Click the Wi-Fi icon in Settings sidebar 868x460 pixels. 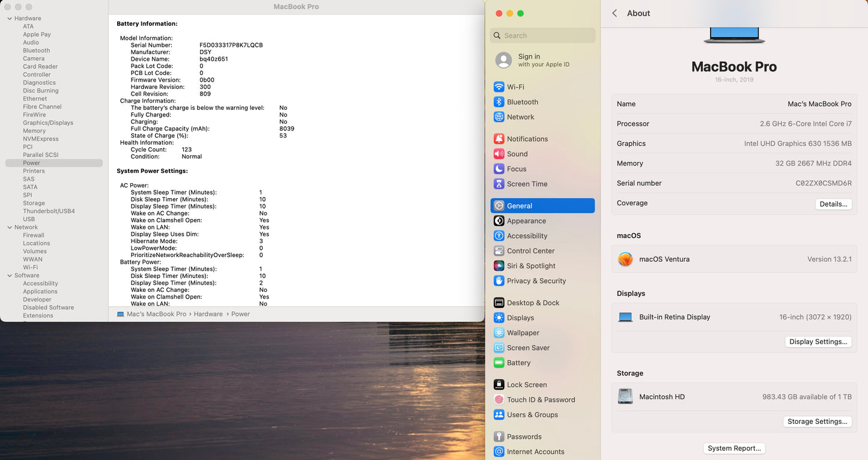[x=499, y=87]
